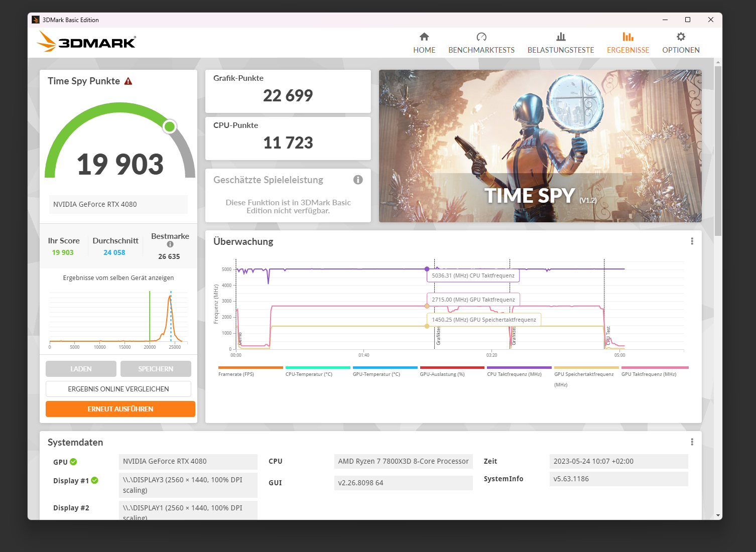The image size is (756, 552).
Task: Click the red warning triangle beside Time Spy Punkte
Action: 128,81
